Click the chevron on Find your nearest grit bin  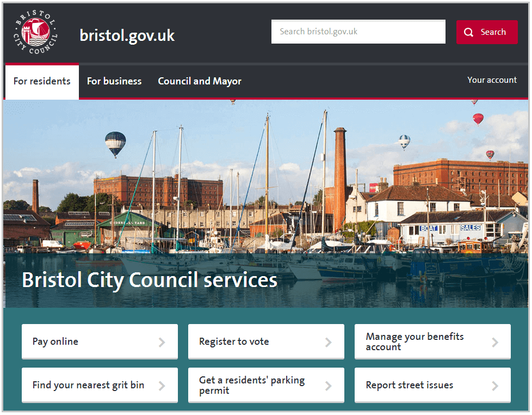(x=162, y=386)
